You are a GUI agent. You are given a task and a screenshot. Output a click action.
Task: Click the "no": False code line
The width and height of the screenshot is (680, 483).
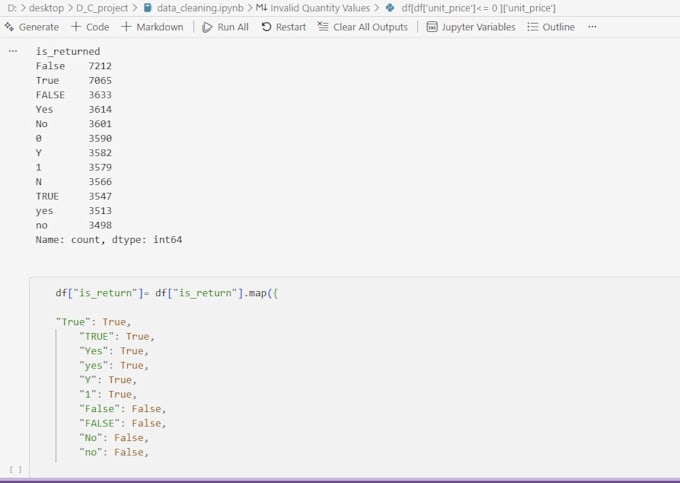[x=114, y=452]
